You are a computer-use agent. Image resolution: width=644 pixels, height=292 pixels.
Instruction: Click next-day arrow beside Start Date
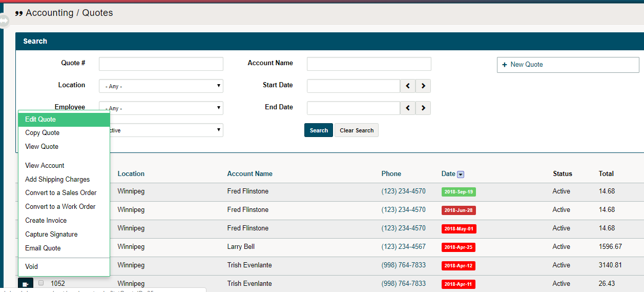click(423, 86)
